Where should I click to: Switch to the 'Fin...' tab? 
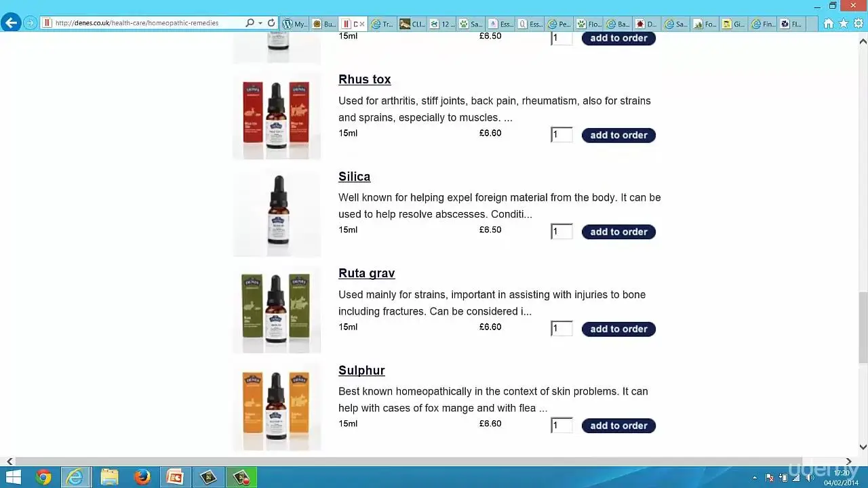(x=764, y=24)
